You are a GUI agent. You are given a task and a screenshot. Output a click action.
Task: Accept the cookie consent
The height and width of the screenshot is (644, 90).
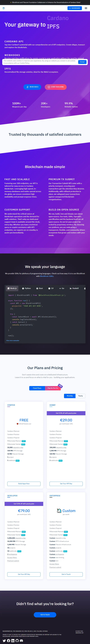tap(82, 62)
